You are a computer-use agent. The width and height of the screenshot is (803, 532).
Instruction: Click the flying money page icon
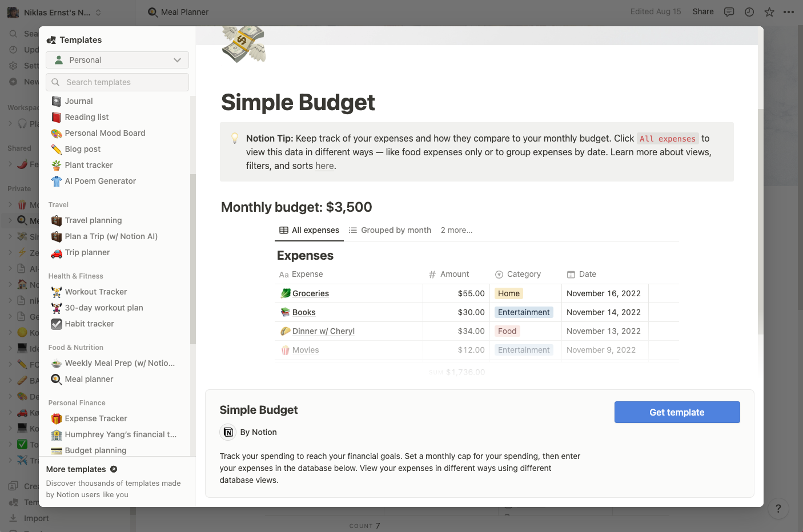tap(244, 44)
